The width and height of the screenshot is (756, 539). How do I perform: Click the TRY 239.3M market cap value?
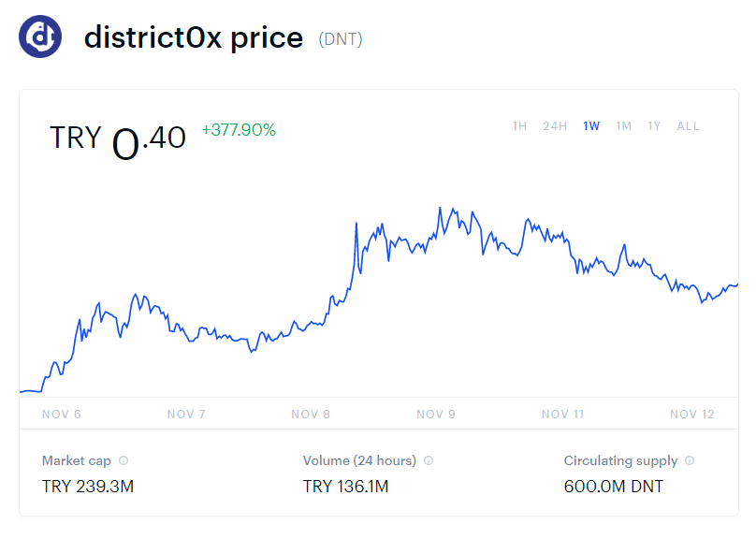[88, 486]
